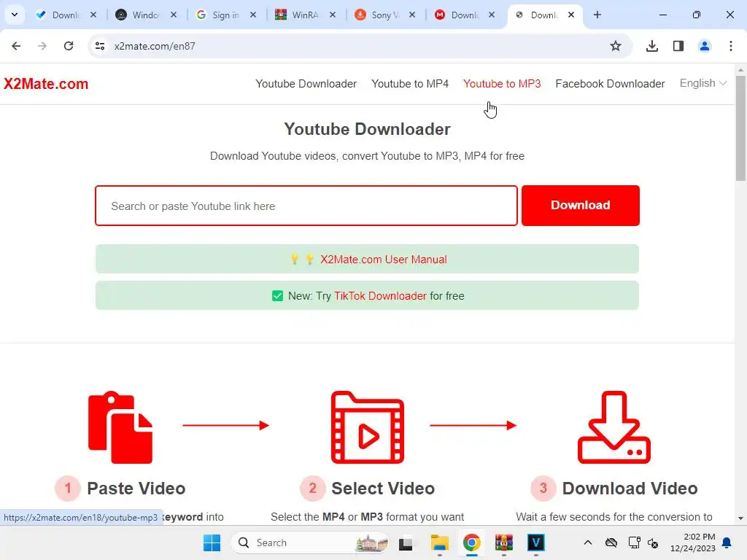Open Vegas app from taskbar
747x560 pixels.
536,542
